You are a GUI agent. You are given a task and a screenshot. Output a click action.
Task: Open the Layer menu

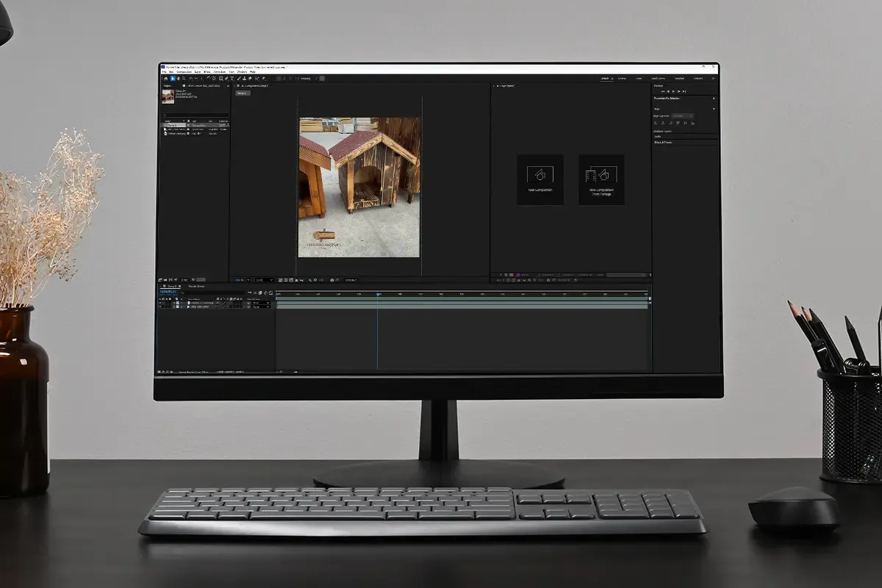(x=198, y=72)
